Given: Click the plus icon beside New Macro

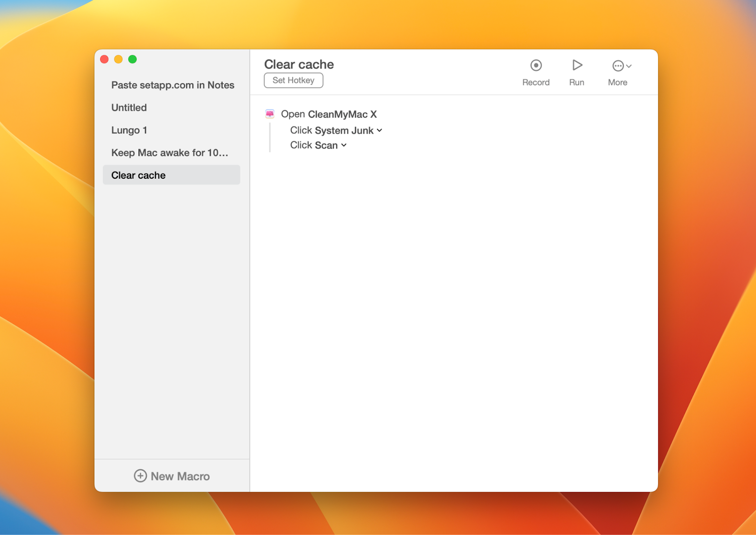Looking at the screenshot, I should (140, 475).
